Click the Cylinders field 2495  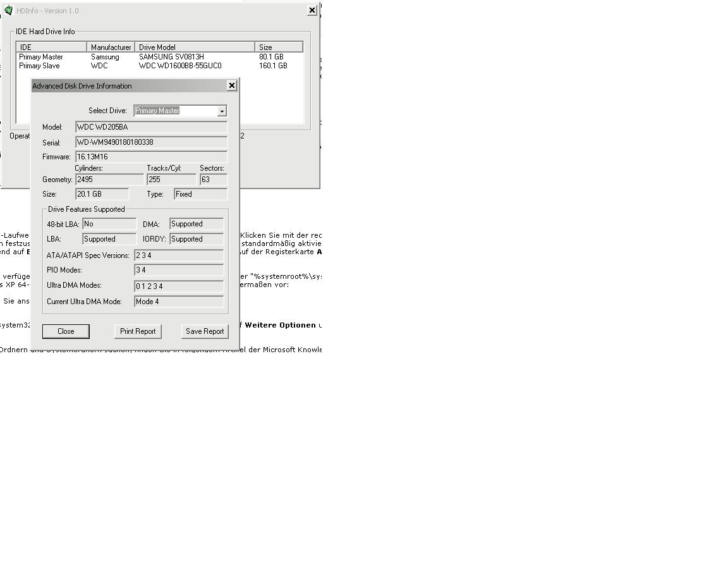point(109,180)
